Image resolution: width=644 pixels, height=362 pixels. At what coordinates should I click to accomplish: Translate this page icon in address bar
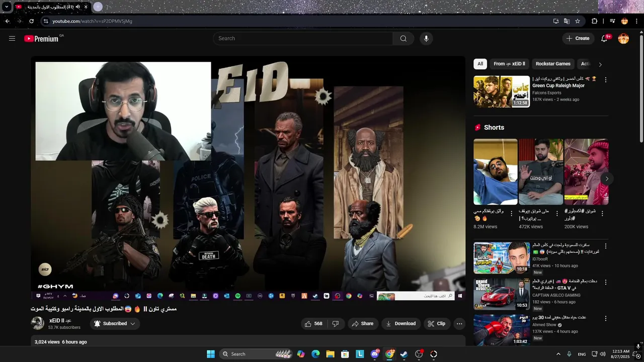(x=567, y=21)
